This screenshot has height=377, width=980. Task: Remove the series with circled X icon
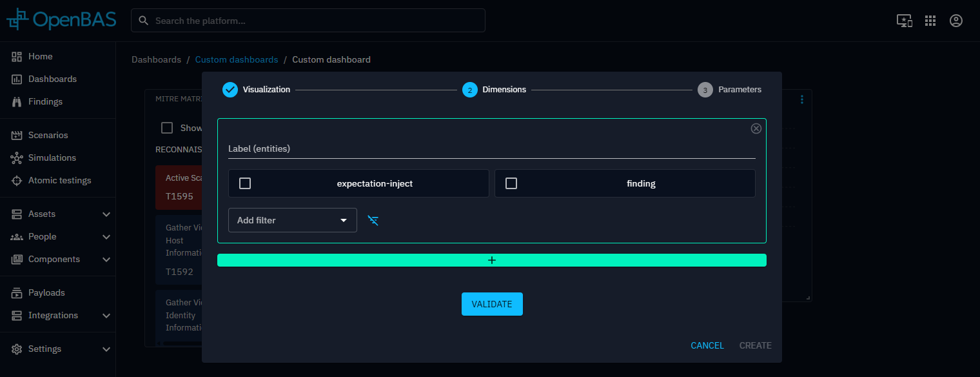pos(756,128)
